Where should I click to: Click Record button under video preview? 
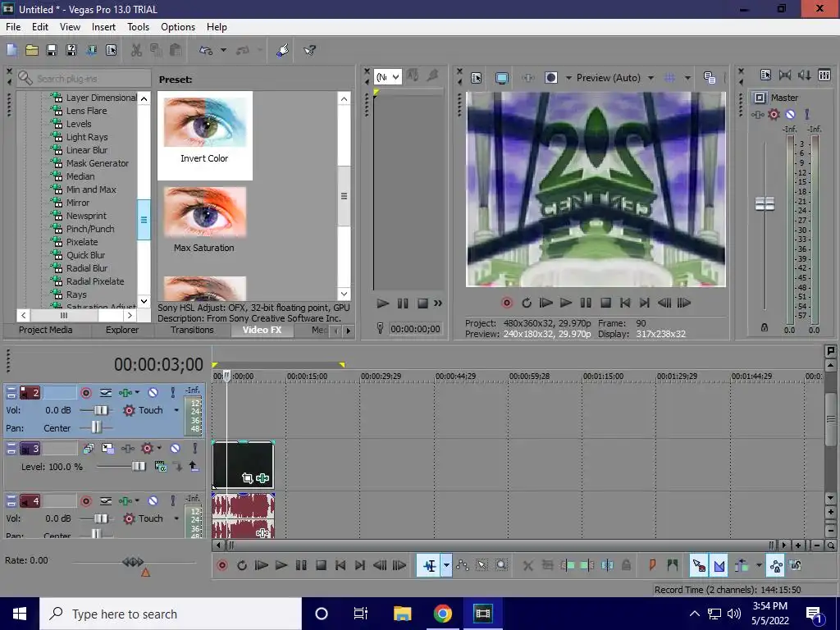(x=507, y=303)
